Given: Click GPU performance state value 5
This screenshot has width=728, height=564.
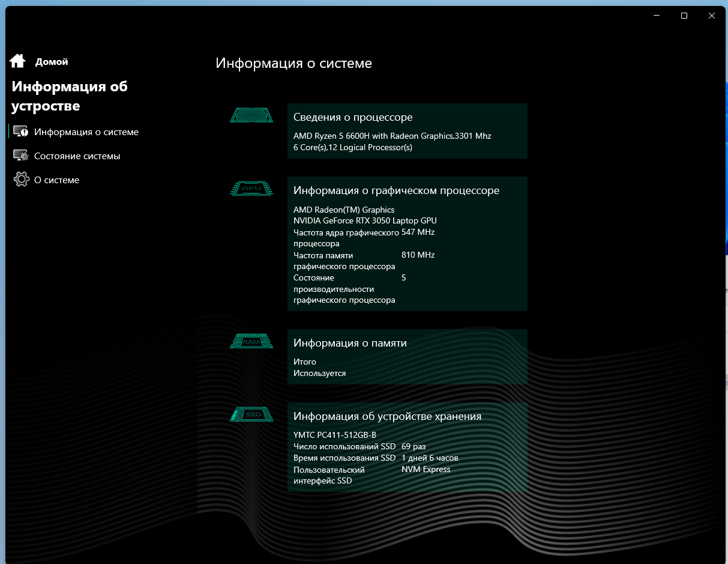Looking at the screenshot, I should (404, 277).
